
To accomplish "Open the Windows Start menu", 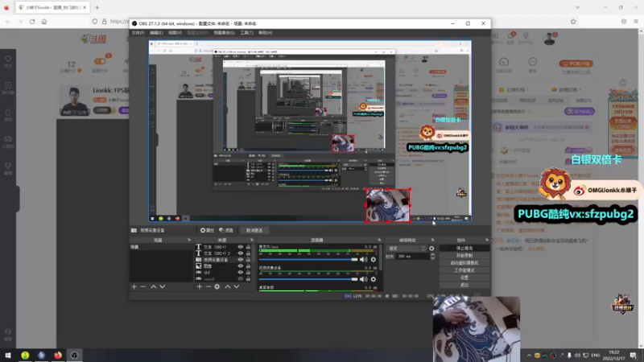I will pyautogui.click(x=8, y=355).
